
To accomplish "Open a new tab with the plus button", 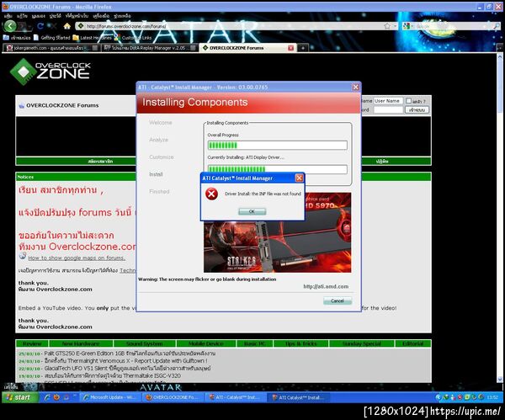I will 303,48.
